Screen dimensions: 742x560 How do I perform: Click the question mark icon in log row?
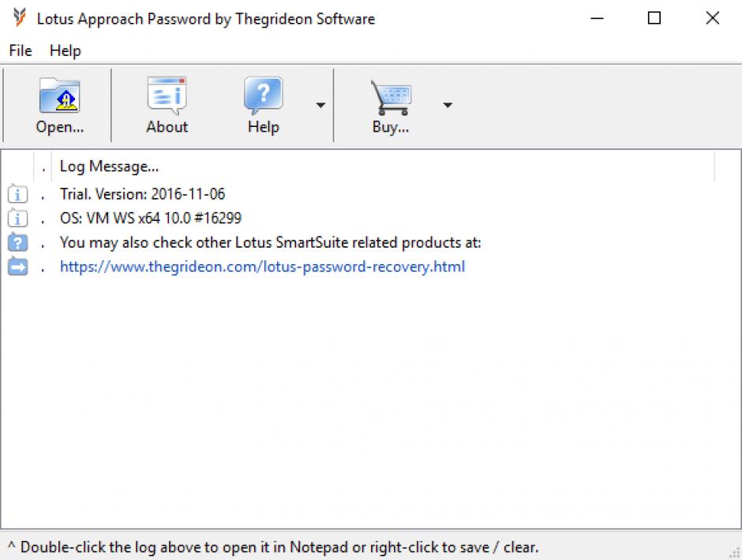(17, 242)
